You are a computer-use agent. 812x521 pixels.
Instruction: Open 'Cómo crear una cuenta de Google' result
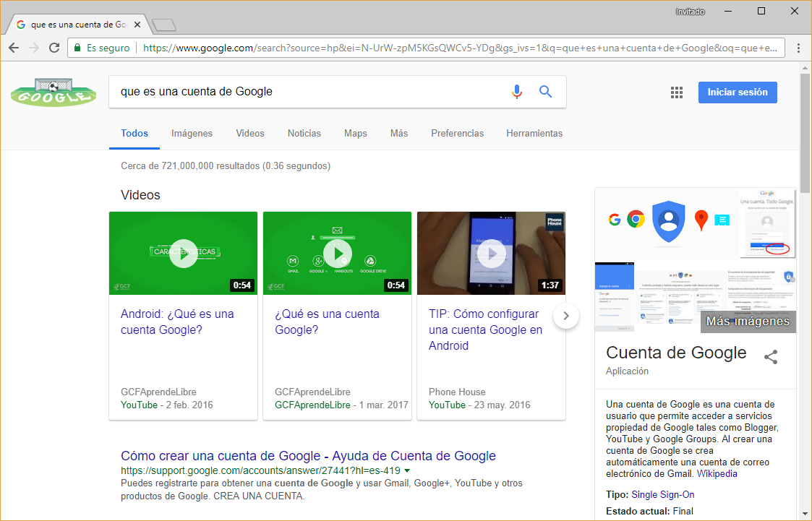[308, 456]
